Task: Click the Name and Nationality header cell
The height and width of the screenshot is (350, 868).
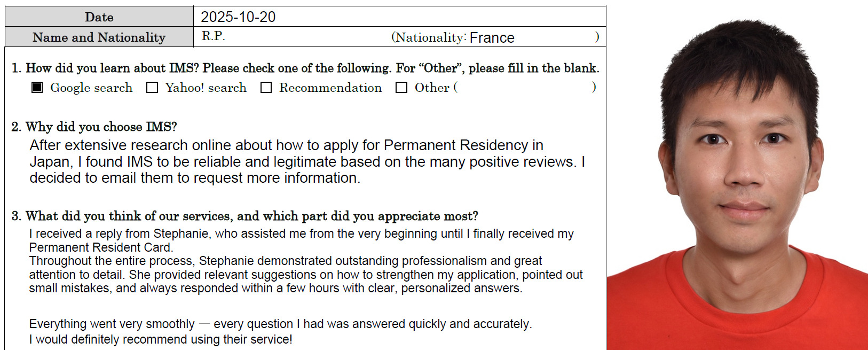Action: (99, 37)
